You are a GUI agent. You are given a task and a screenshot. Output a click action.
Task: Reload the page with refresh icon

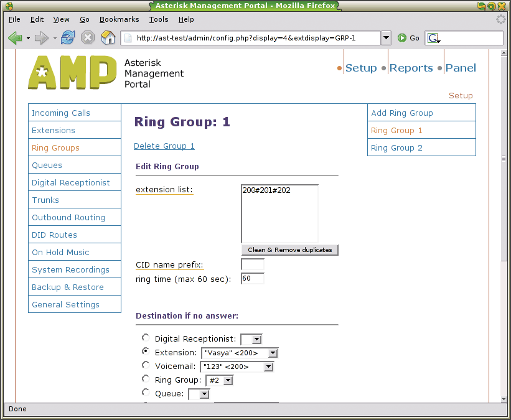click(68, 38)
